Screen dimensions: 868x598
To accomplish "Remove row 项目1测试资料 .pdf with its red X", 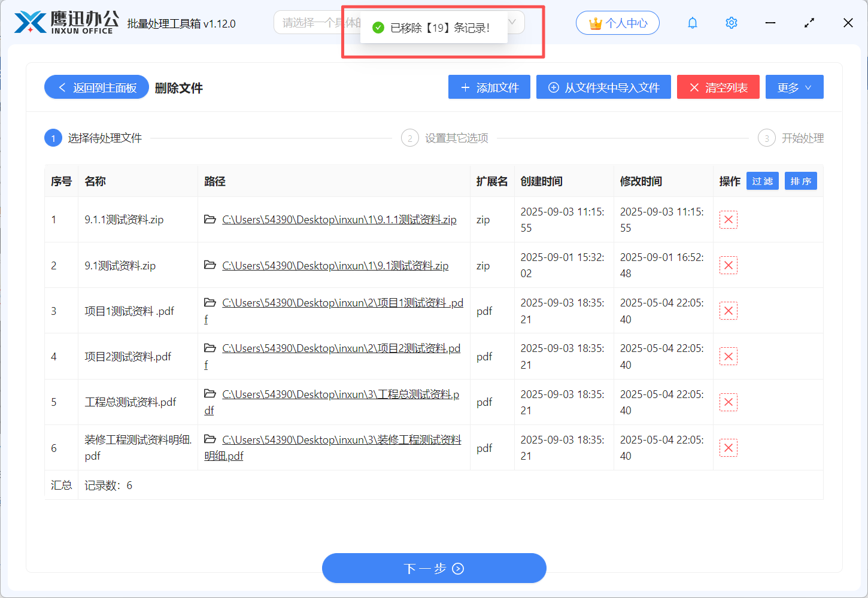I will 729,311.
